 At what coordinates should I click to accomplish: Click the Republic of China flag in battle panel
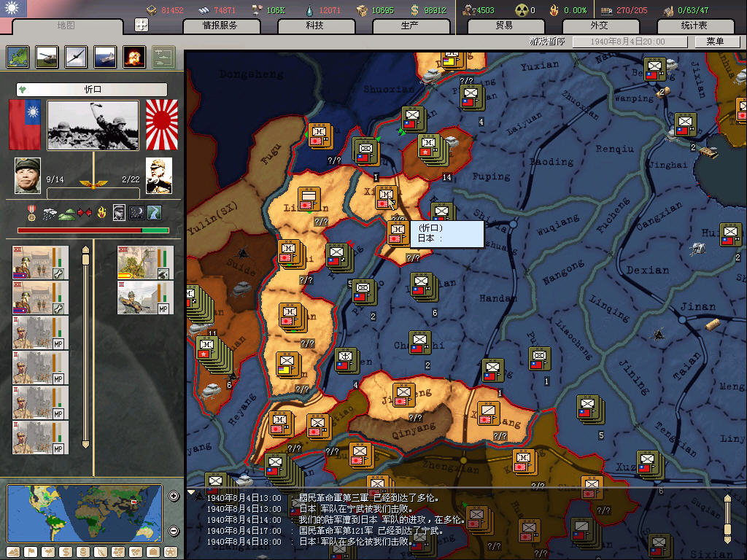click(25, 125)
